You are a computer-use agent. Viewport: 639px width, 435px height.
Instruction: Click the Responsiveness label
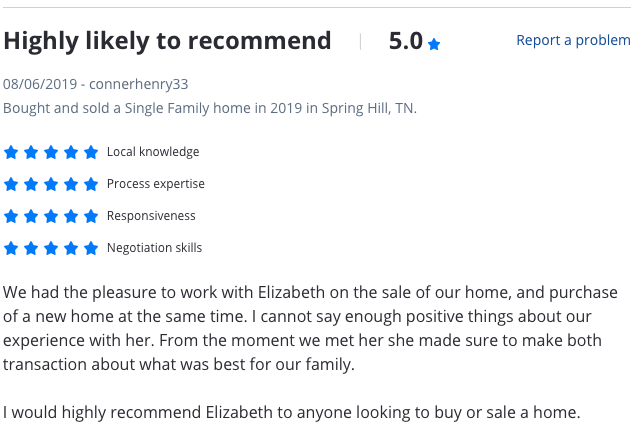[x=151, y=216]
